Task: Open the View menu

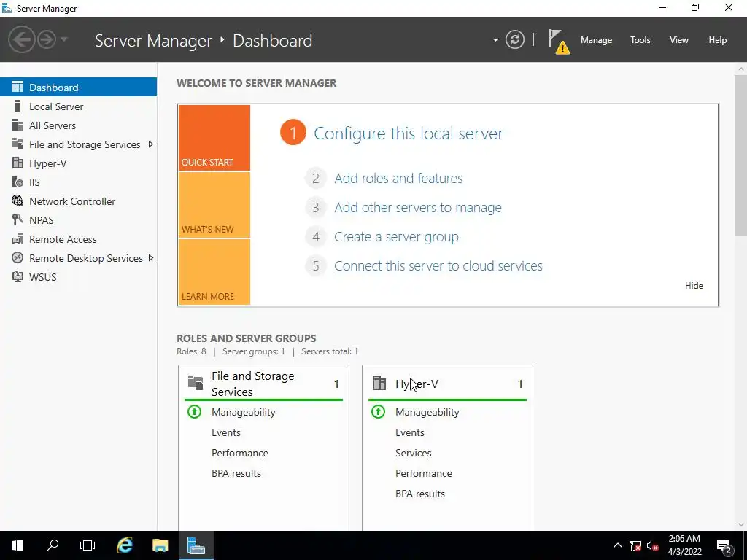Action: coord(679,40)
